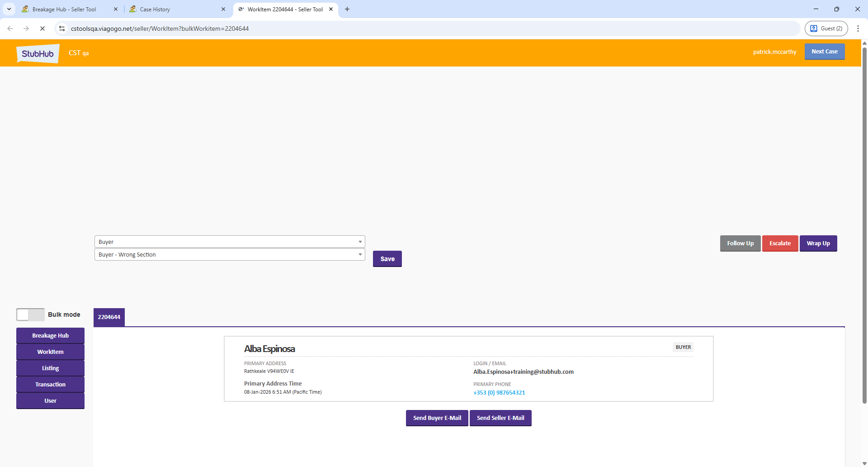Click the Send Buyer E-Mail button
The width and height of the screenshot is (868, 467).
coord(437,418)
